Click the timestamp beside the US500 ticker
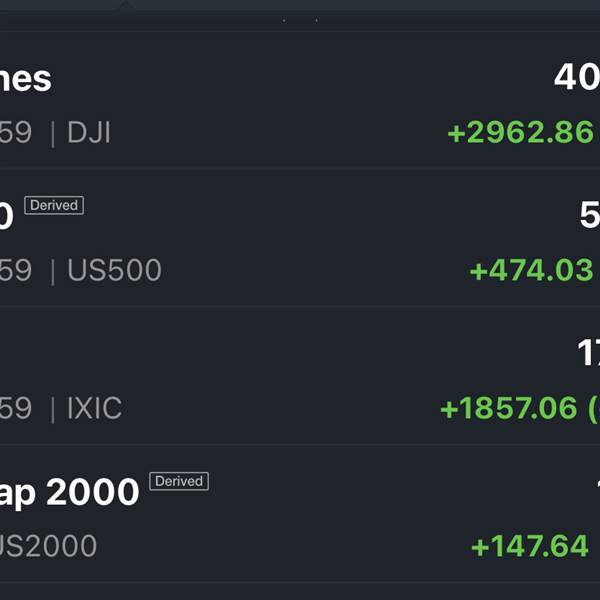 point(16,270)
